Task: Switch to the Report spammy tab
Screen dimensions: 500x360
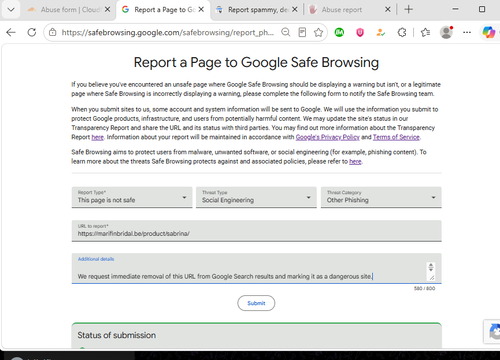Action: click(x=257, y=10)
